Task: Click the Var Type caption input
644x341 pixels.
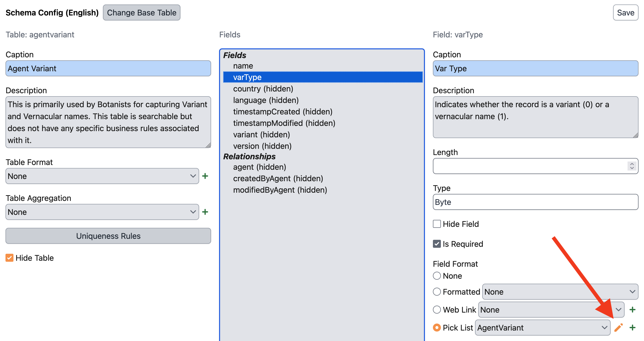Action: (x=535, y=68)
